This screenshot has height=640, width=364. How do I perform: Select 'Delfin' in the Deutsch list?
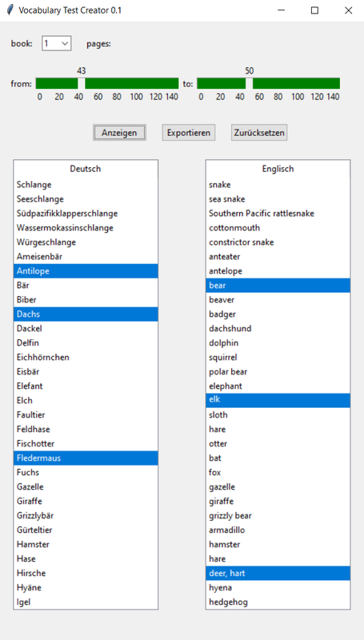pos(86,343)
